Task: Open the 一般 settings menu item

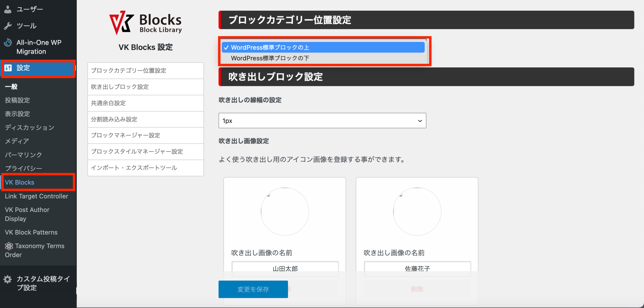Action: [x=11, y=87]
